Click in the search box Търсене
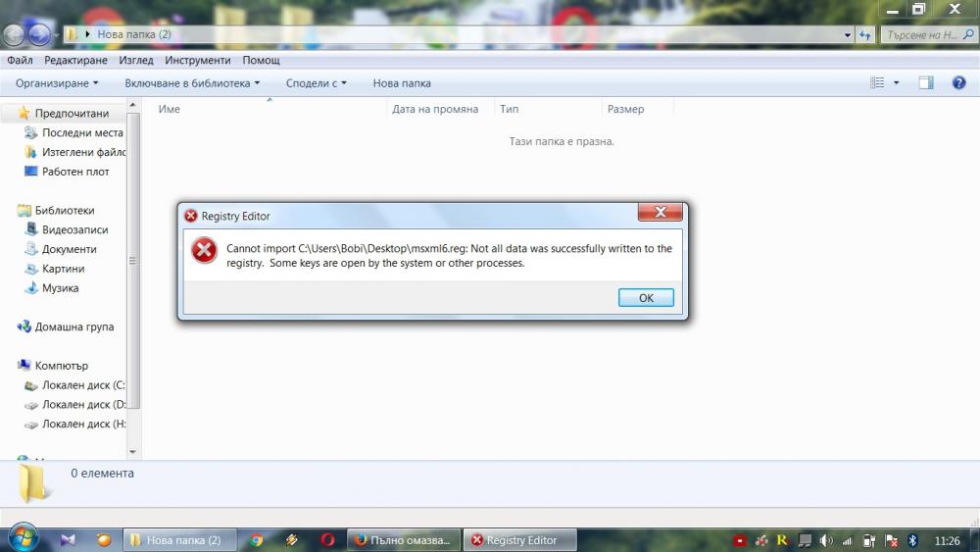The image size is (980, 552). coord(928,35)
